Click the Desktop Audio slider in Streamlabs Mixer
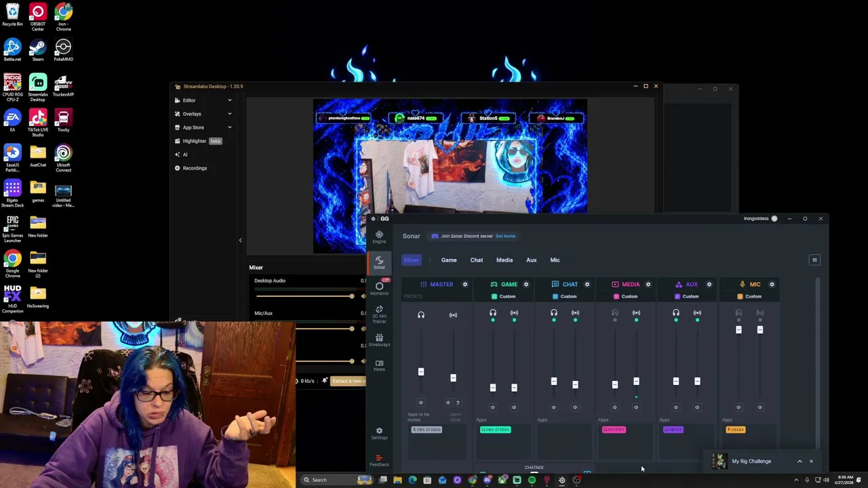Screen dimensions: 868x488 (305, 296)
